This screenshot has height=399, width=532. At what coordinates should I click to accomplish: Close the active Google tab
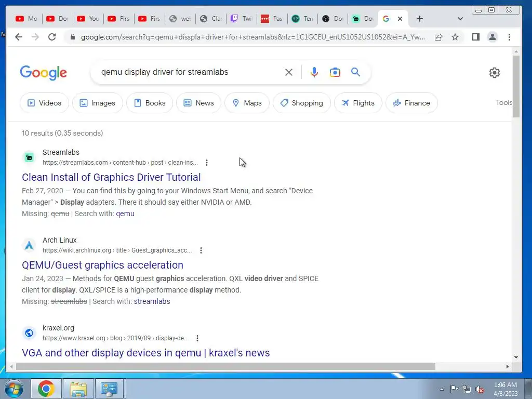click(400, 19)
